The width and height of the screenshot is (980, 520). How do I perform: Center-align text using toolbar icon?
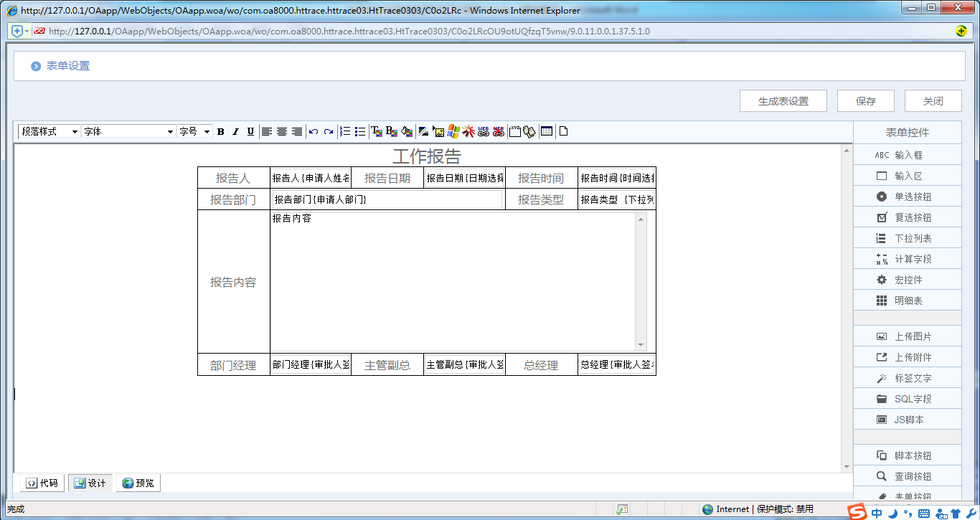[282, 131]
